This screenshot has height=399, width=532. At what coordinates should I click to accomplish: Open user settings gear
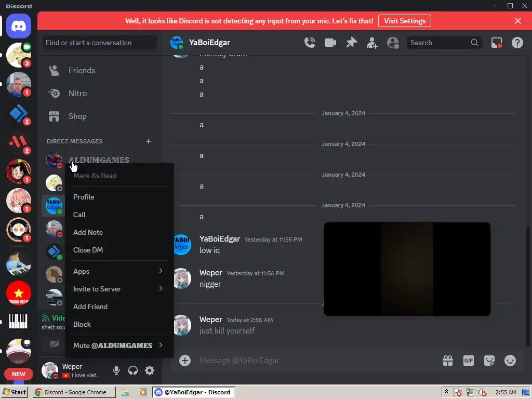pyautogui.click(x=150, y=370)
